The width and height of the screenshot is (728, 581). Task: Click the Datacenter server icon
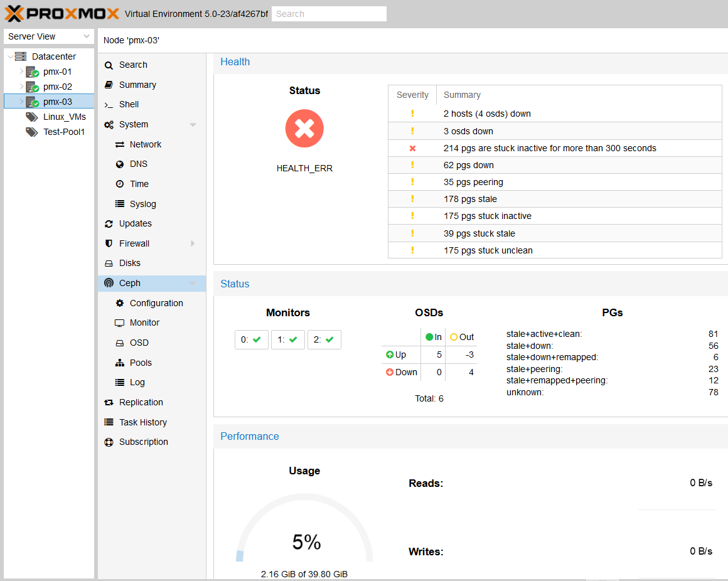click(21, 56)
